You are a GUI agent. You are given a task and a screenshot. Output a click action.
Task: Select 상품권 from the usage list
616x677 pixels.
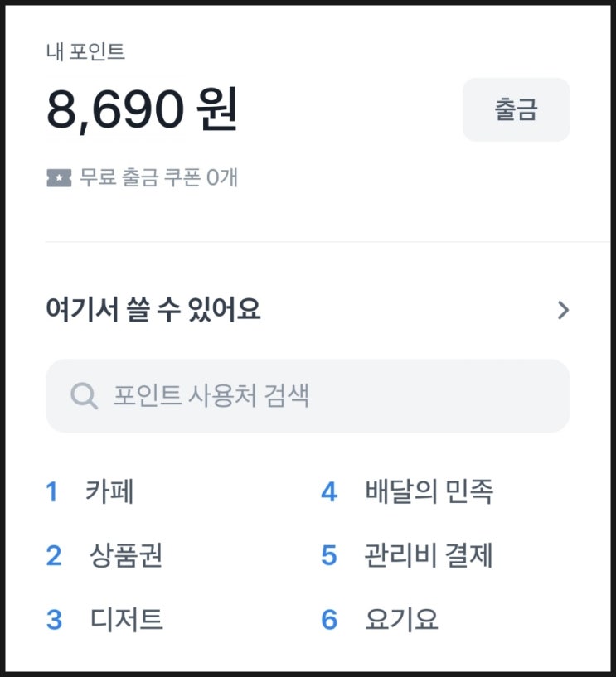coord(126,555)
